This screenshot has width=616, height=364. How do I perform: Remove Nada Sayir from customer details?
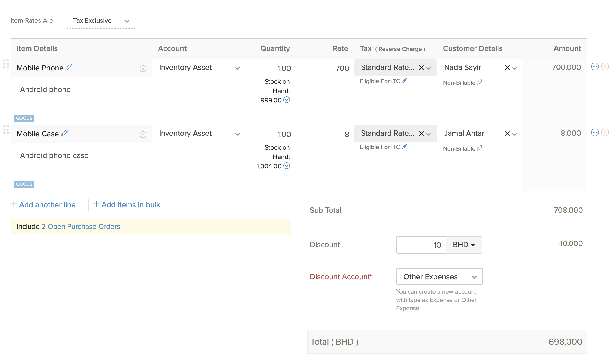pyautogui.click(x=507, y=68)
